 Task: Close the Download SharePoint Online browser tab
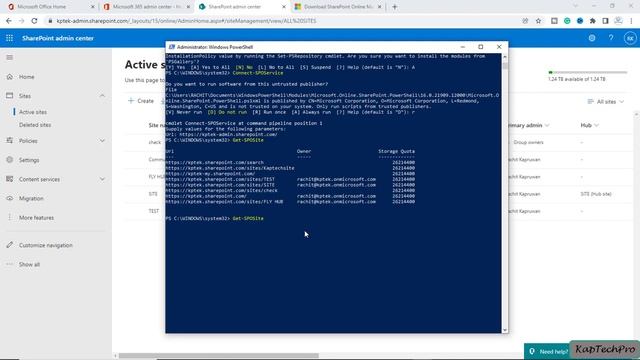click(379, 7)
